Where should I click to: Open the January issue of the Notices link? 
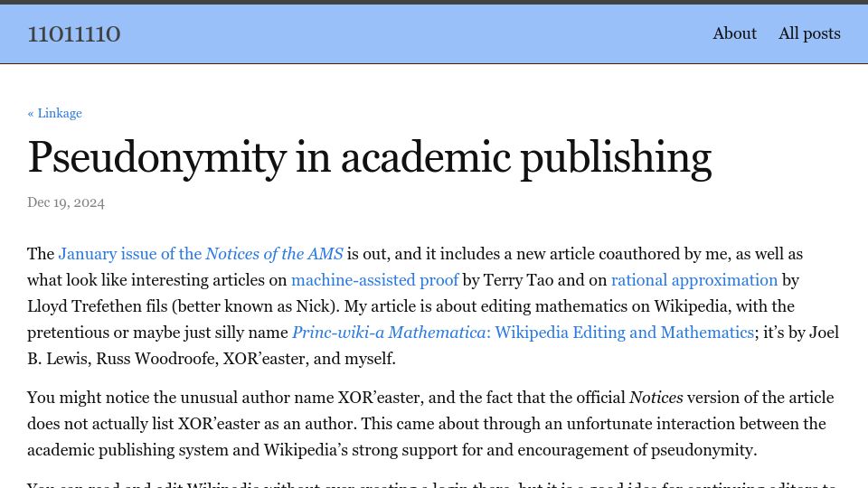[201, 254]
